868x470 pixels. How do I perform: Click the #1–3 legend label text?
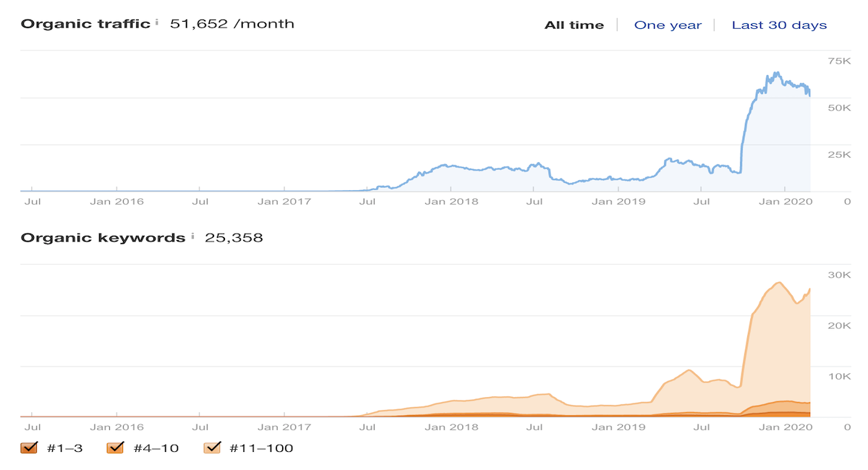coord(65,448)
